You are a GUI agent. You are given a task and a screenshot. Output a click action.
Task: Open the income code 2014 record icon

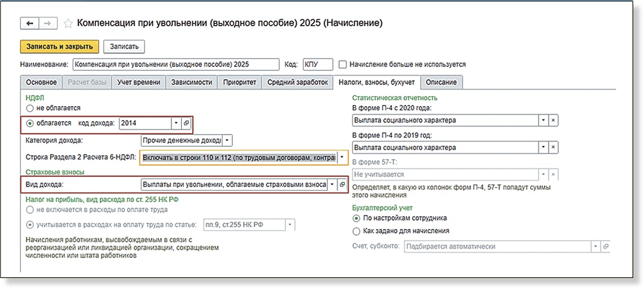tap(186, 123)
